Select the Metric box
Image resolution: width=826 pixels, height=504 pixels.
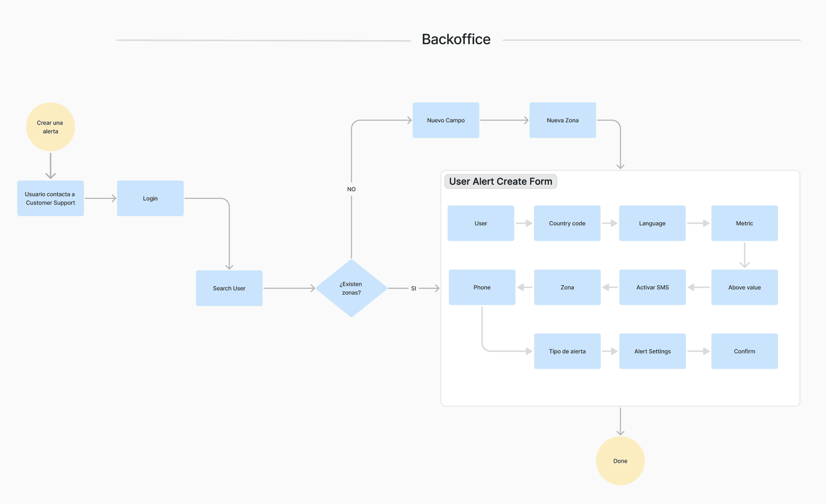(x=744, y=223)
